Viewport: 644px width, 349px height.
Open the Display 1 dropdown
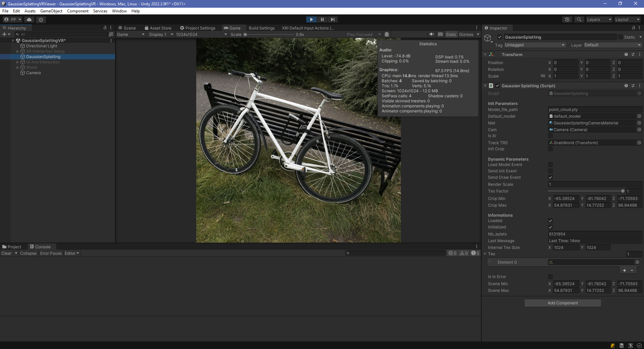pos(161,34)
